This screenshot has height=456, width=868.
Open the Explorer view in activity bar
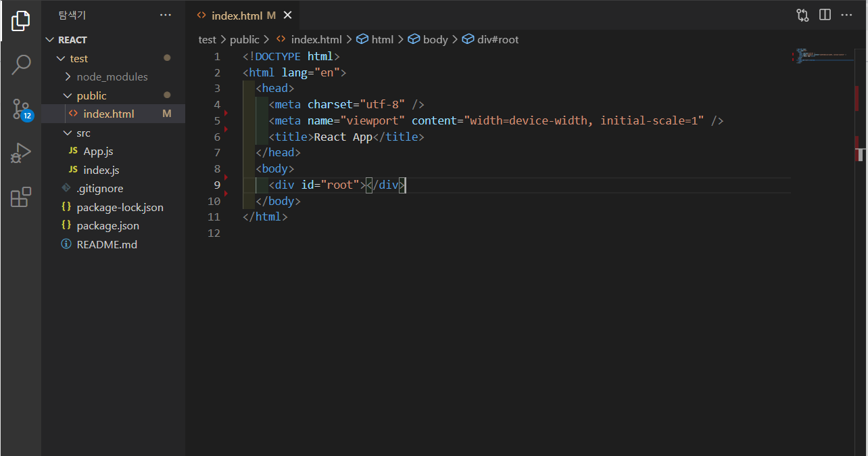pyautogui.click(x=21, y=21)
